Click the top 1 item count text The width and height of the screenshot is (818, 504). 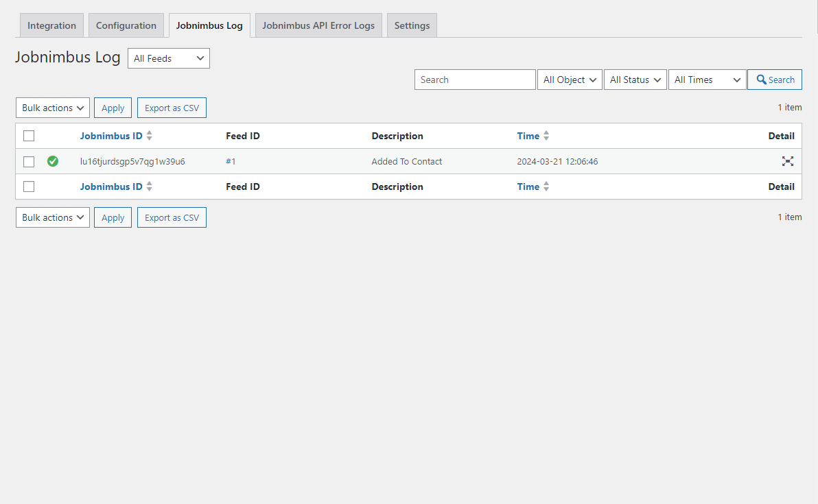point(789,108)
